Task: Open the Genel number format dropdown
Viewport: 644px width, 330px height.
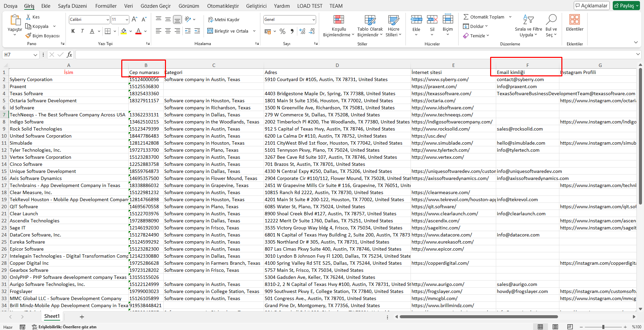Action: click(313, 20)
